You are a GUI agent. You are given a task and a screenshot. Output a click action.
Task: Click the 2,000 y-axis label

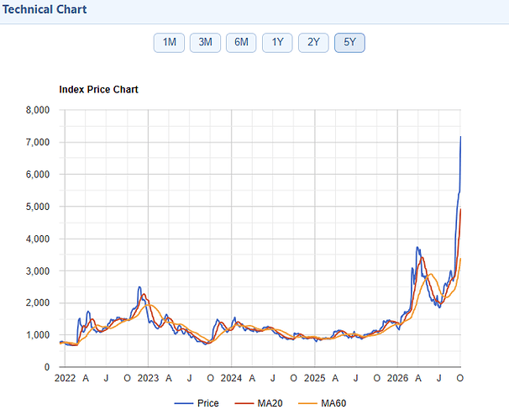[x=38, y=303]
